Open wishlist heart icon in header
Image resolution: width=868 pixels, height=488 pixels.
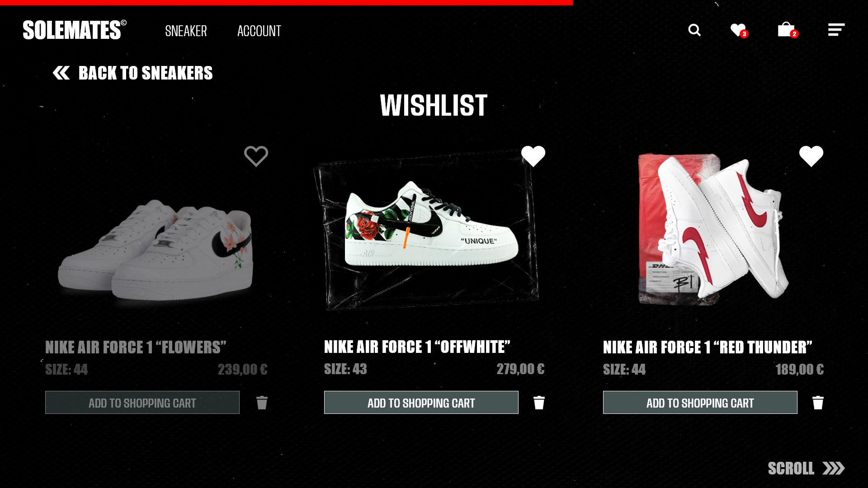[739, 30]
